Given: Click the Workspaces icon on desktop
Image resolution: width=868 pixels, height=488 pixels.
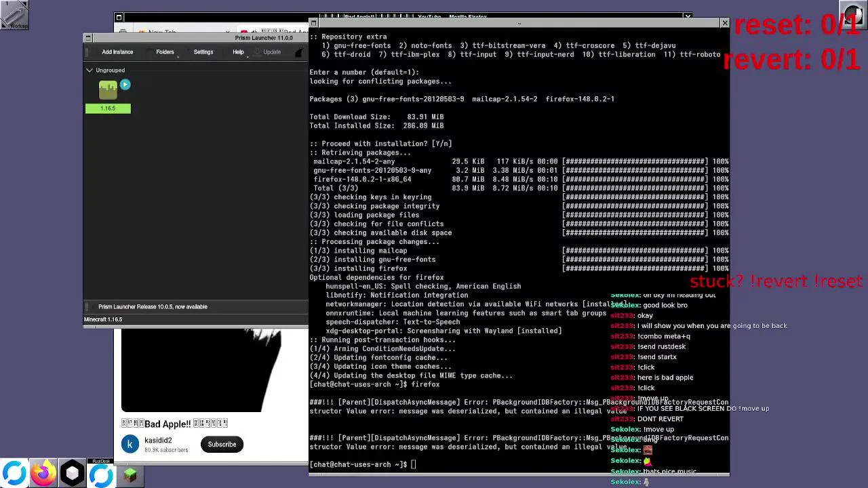Looking at the screenshot, I should [x=14, y=15].
